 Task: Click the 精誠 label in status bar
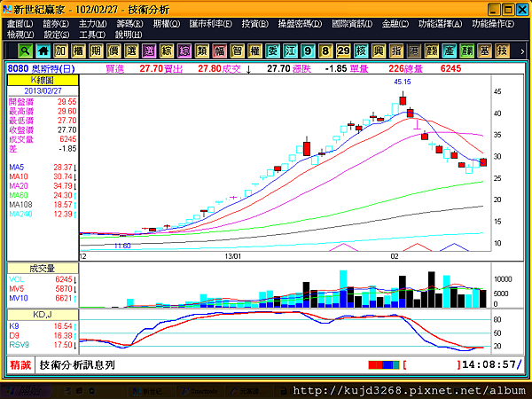pos(20,365)
